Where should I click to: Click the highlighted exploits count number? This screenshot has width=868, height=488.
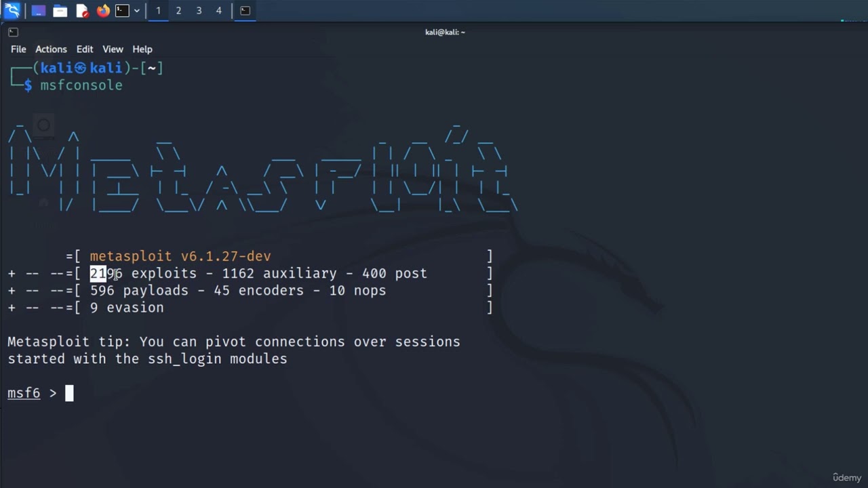[106, 273]
